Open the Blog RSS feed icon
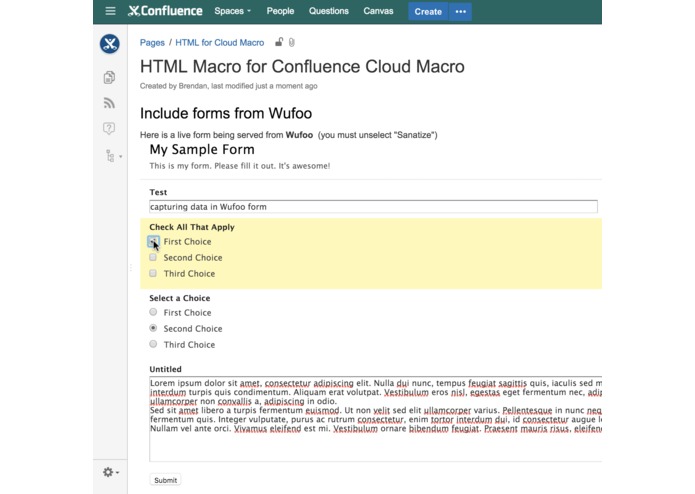 coord(109,103)
